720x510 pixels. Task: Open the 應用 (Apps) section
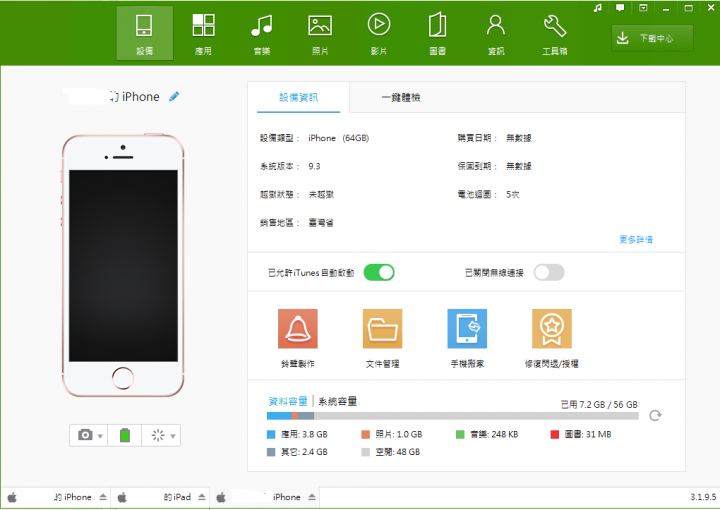coord(203,33)
